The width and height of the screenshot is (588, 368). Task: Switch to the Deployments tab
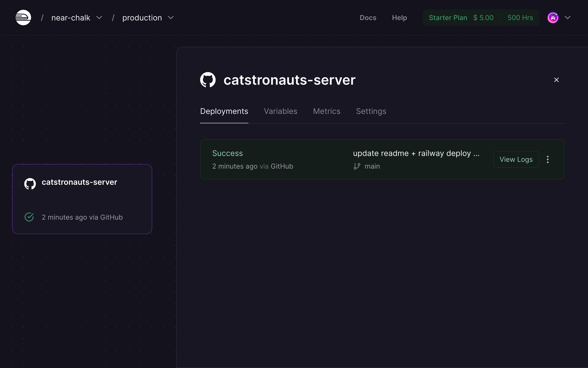click(224, 111)
